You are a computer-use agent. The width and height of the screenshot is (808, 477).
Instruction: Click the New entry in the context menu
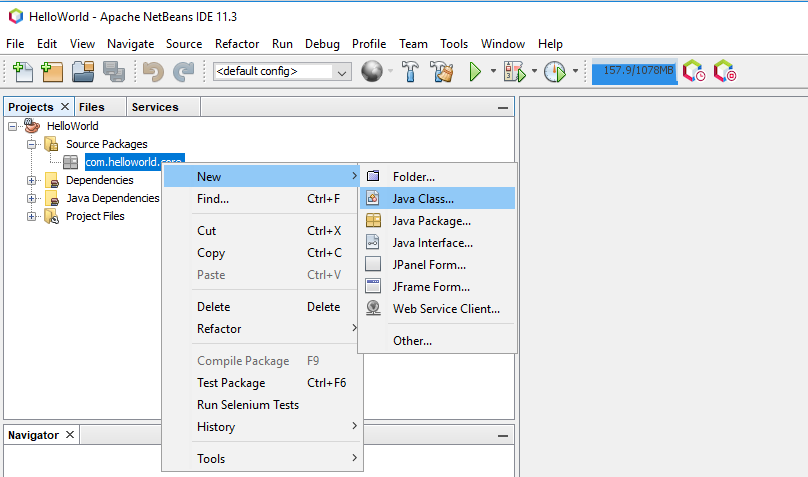(261, 177)
